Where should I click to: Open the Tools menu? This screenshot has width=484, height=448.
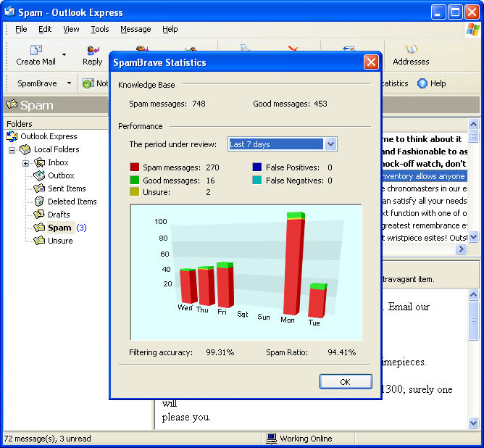pyautogui.click(x=100, y=29)
